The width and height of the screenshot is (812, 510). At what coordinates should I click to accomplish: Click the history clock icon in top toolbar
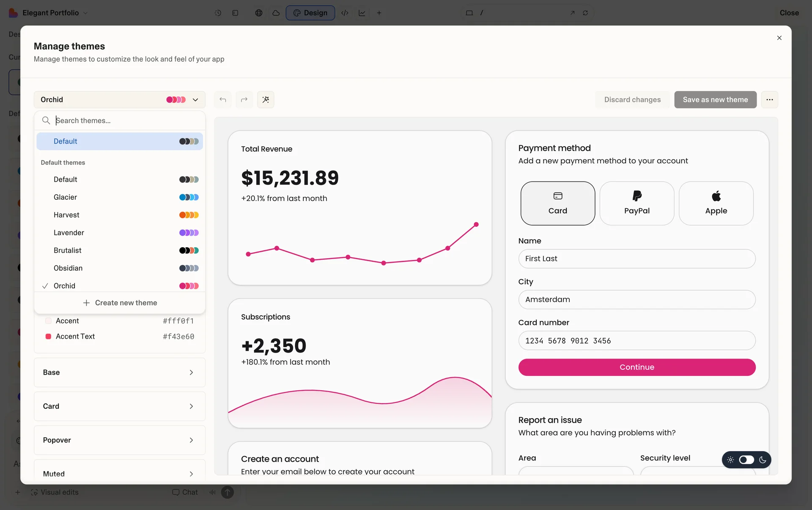pos(218,13)
